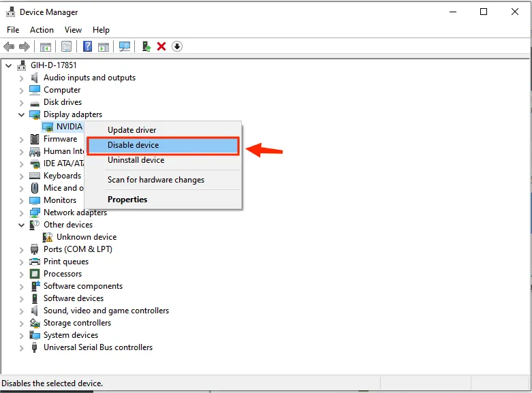Screen dimensions: 532x393
Task: Expand the Disk drives category
Action: tap(21, 103)
